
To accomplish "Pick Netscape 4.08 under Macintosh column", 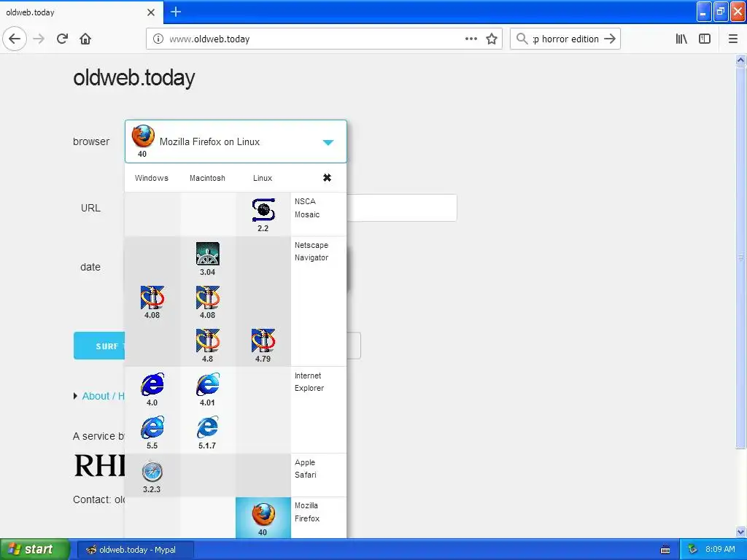I will 207,302.
